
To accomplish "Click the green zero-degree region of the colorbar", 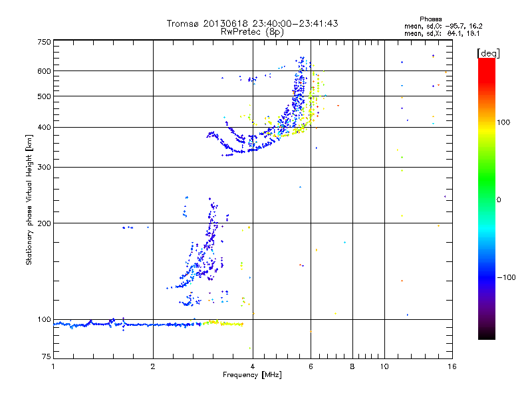I will (x=487, y=199).
